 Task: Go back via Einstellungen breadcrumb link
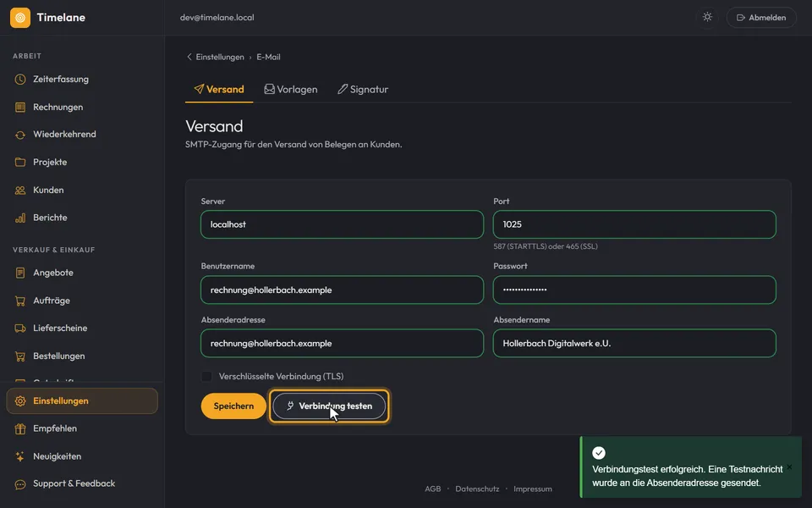(220, 57)
